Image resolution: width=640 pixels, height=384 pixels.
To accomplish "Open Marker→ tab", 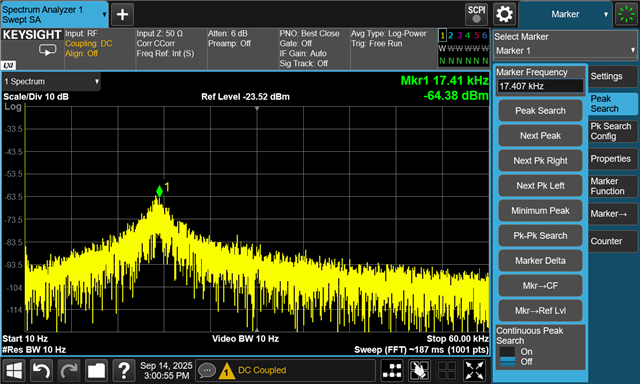I will tap(613, 214).
